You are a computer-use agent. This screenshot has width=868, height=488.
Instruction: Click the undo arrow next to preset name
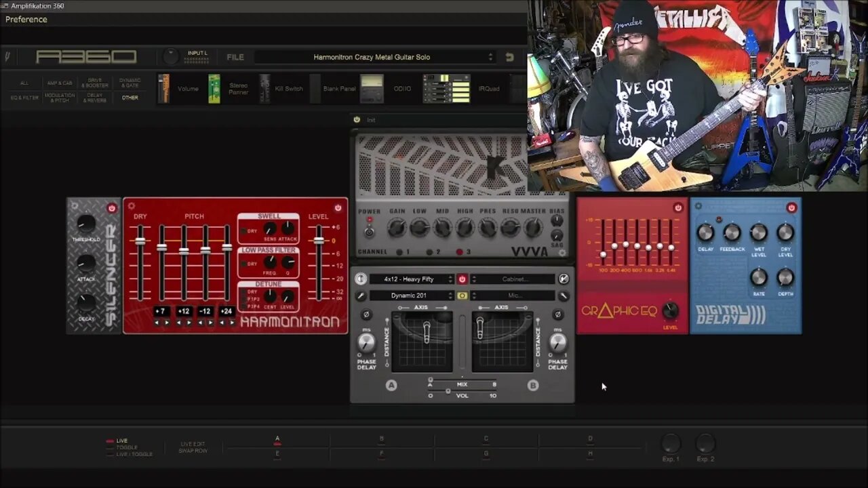tap(510, 58)
